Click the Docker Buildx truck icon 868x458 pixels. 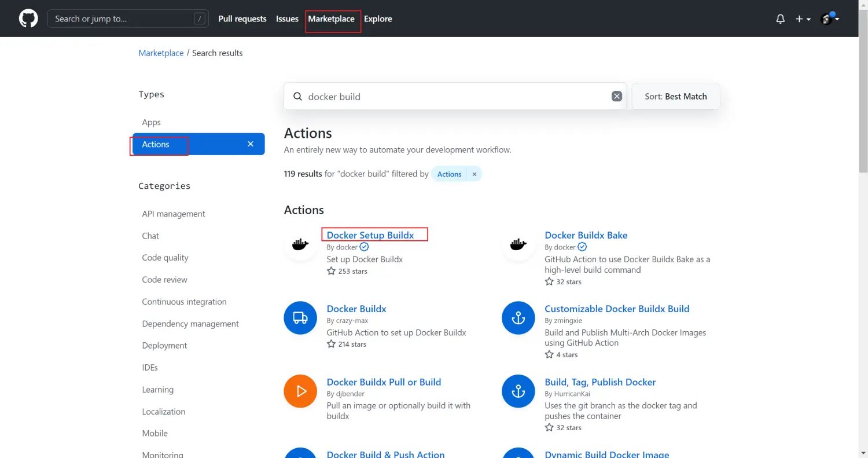(x=300, y=318)
